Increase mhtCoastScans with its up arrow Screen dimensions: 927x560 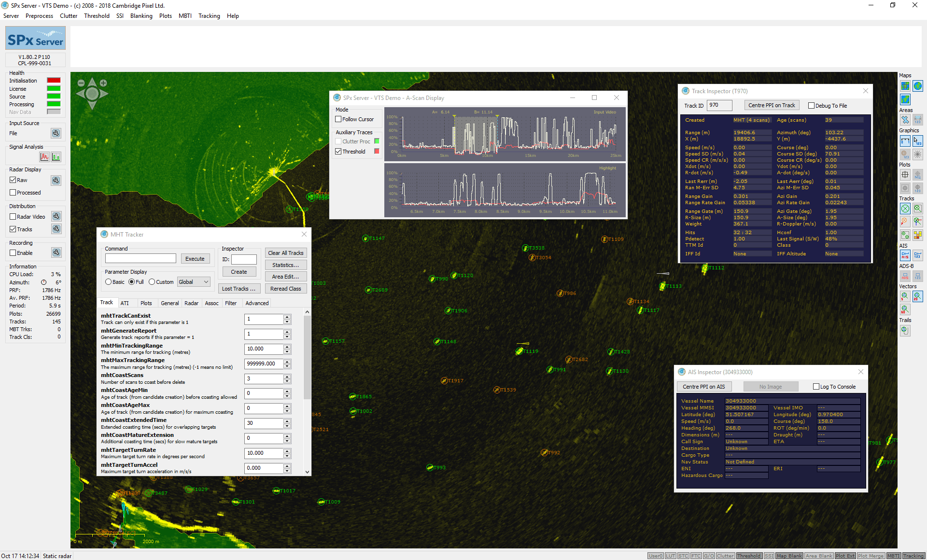[287, 377]
